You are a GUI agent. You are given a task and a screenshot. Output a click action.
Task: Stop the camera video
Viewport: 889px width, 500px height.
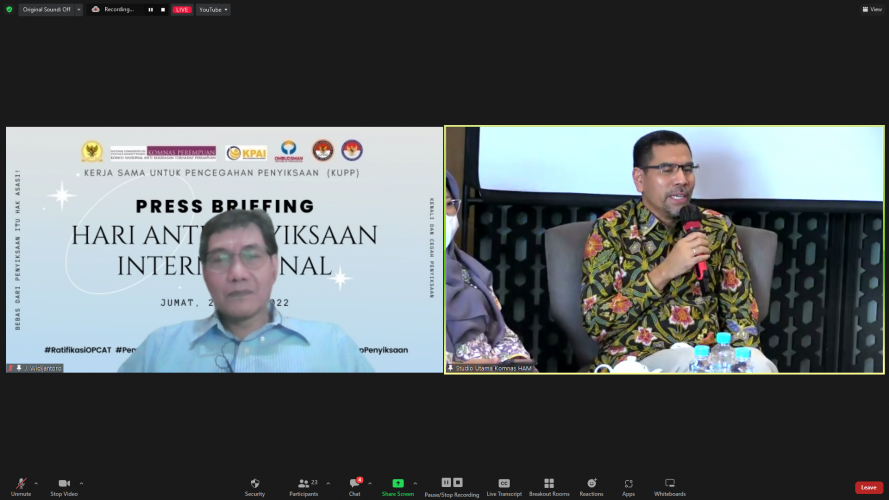click(x=64, y=484)
